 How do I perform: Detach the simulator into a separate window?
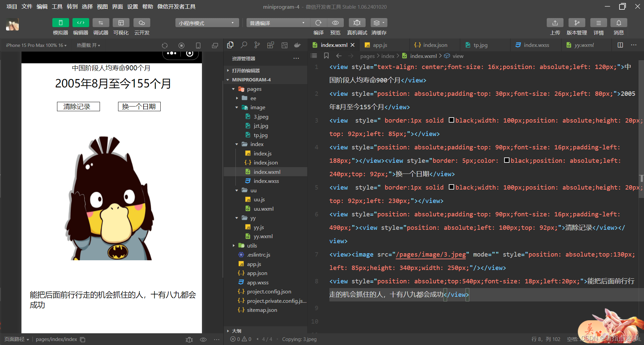215,46
